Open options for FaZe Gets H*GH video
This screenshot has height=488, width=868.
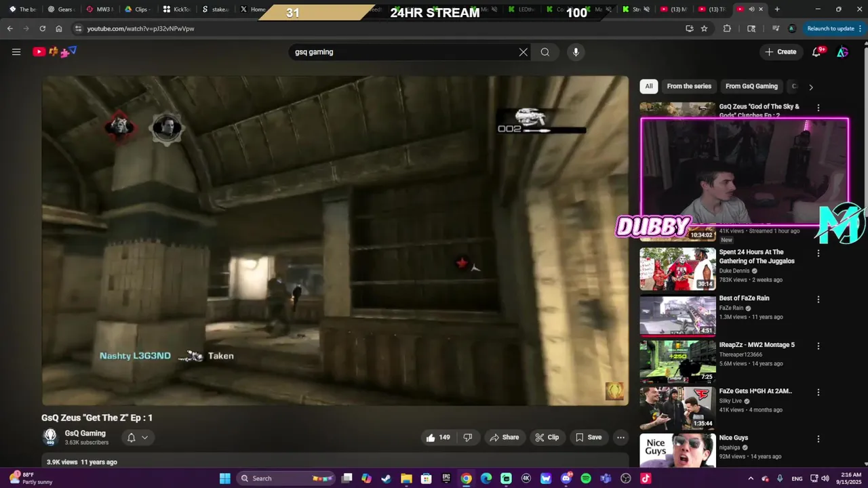coord(818,392)
